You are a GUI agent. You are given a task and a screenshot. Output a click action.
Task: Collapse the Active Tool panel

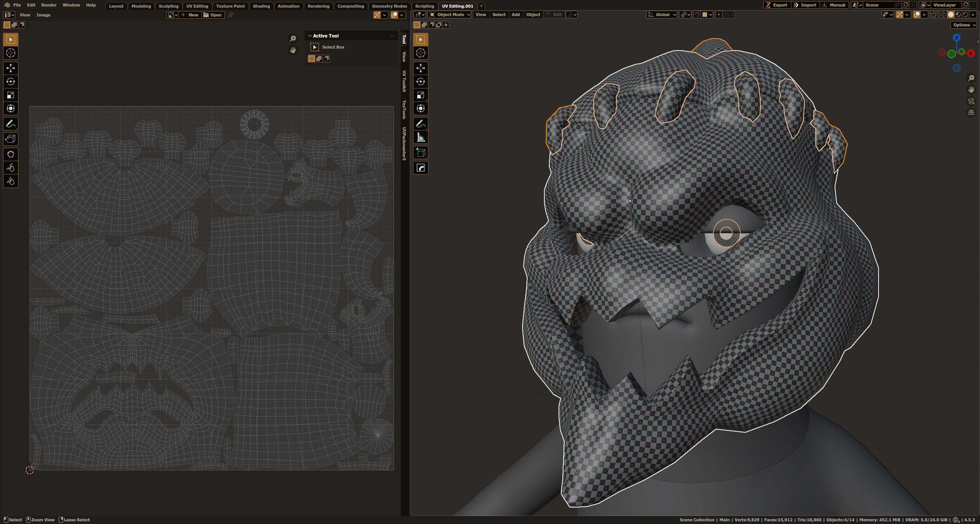tap(310, 36)
